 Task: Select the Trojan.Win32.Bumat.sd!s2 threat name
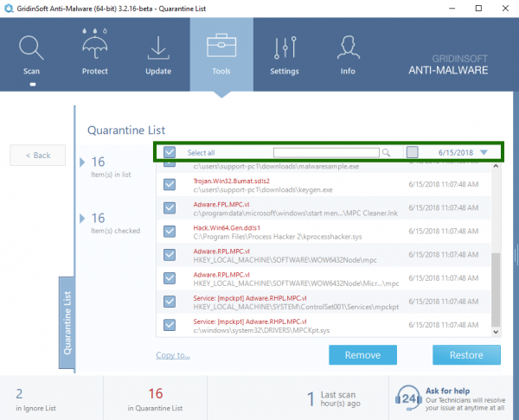tap(231, 181)
